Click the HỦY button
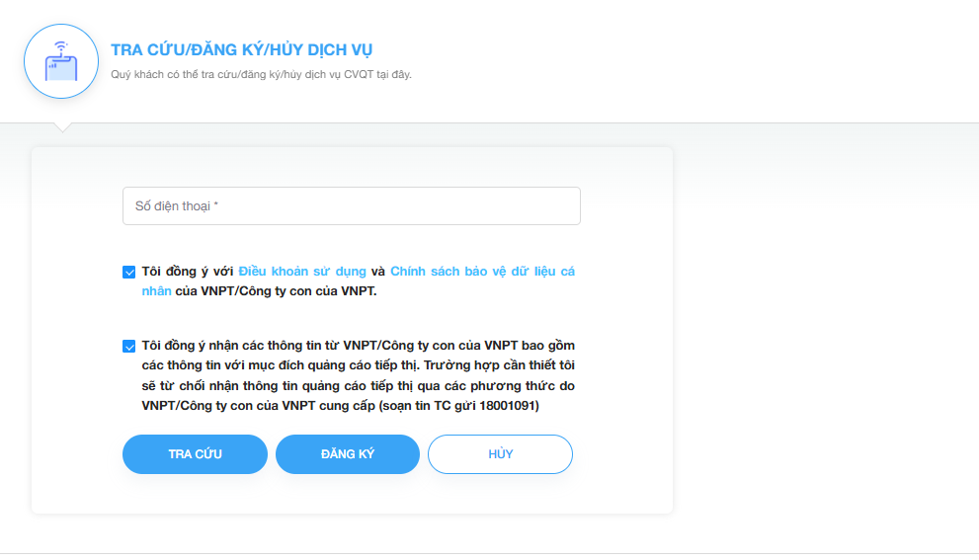 pyautogui.click(x=500, y=454)
